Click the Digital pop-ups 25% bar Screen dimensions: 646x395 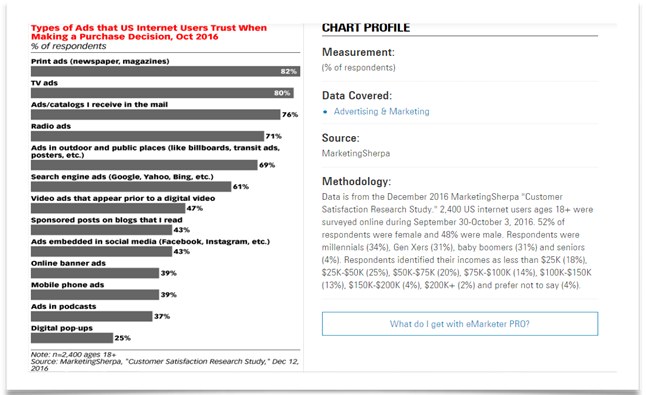point(72,338)
